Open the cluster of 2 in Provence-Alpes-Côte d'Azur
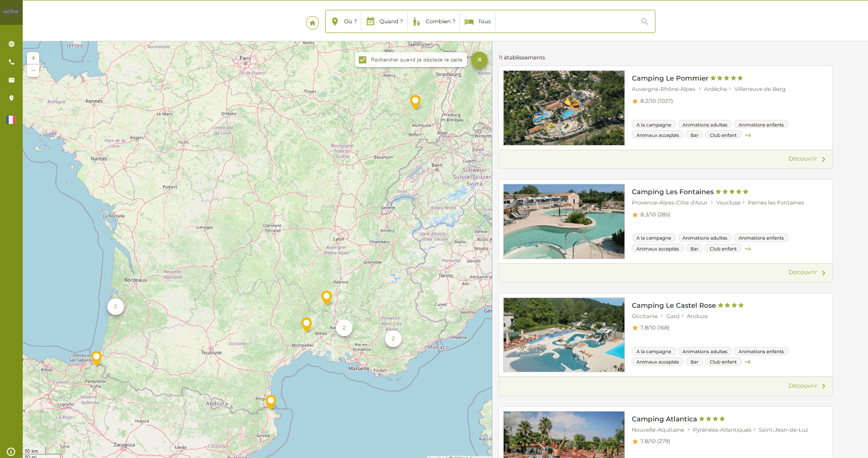The height and width of the screenshot is (458, 868). coord(393,339)
